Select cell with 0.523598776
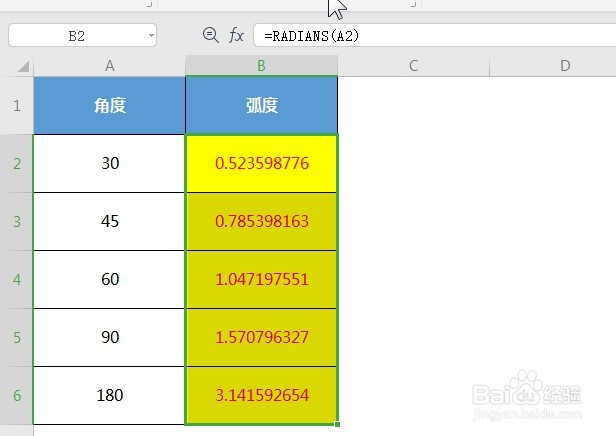Screen dimensions: 616x436 click(x=261, y=163)
